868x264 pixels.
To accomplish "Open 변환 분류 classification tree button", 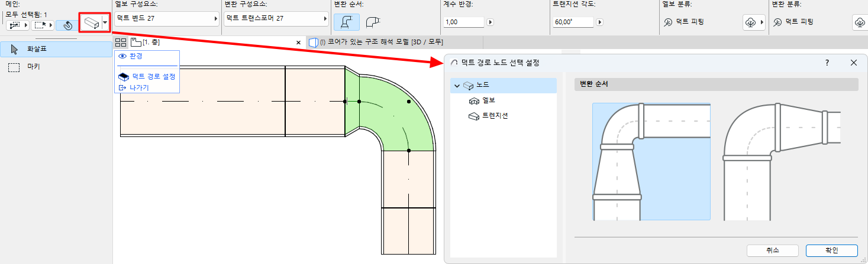I will [x=860, y=22].
